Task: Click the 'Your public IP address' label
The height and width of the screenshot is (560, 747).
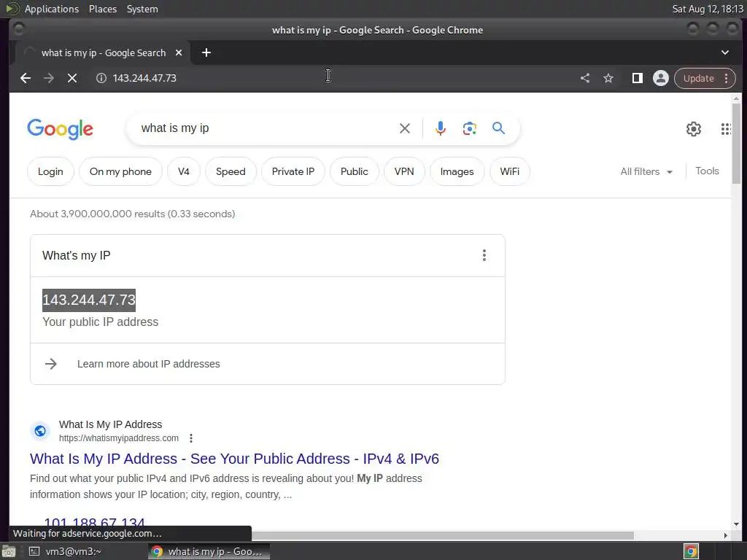Action: (100, 322)
